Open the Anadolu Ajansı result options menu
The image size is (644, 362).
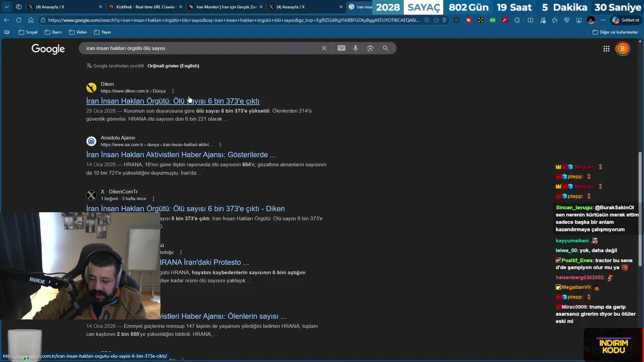[220, 145]
